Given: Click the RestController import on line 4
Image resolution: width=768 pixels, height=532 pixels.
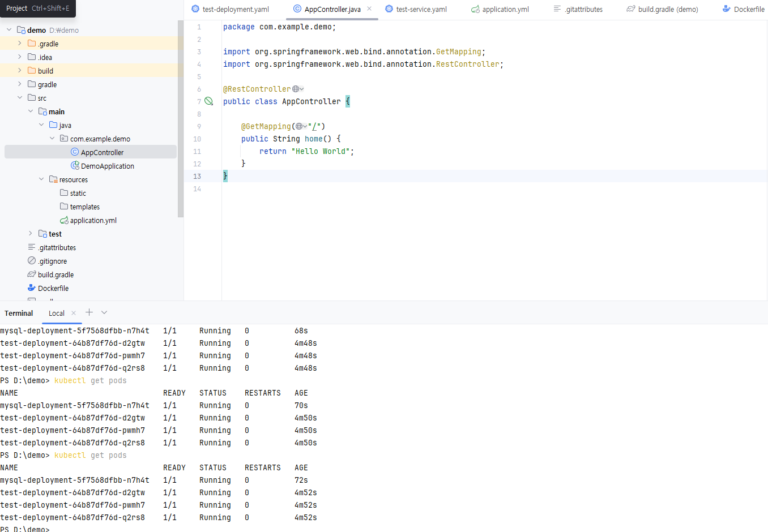Looking at the screenshot, I should pyautogui.click(x=363, y=64).
